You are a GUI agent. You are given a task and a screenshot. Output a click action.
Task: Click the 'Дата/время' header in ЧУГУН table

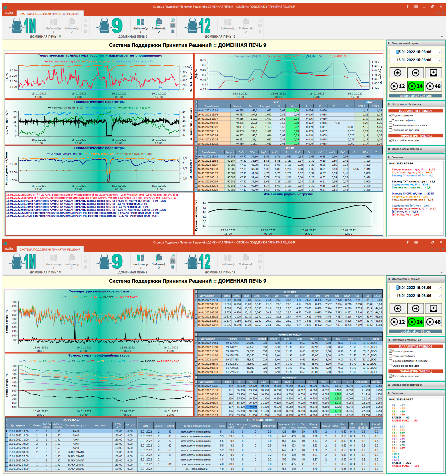tap(211, 106)
